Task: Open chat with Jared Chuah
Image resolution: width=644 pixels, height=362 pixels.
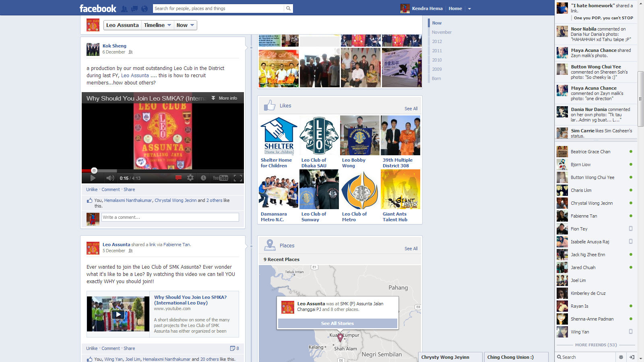Action: (x=595, y=267)
